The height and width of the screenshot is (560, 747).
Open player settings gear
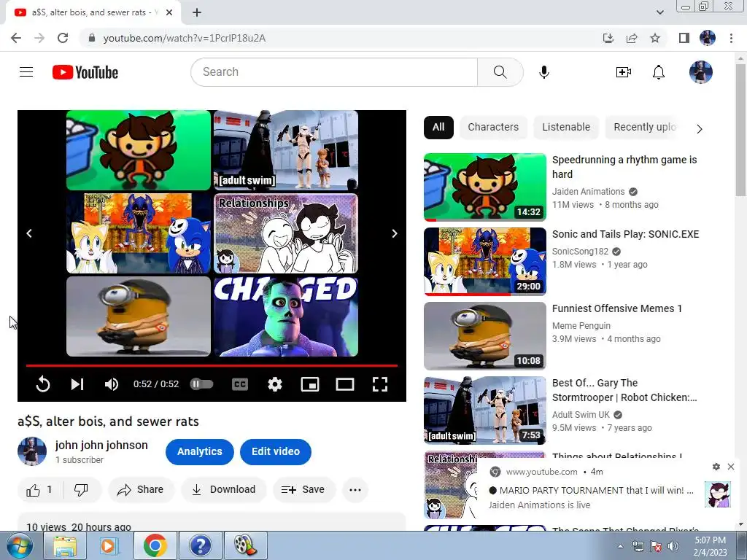(x=275, y=384)
